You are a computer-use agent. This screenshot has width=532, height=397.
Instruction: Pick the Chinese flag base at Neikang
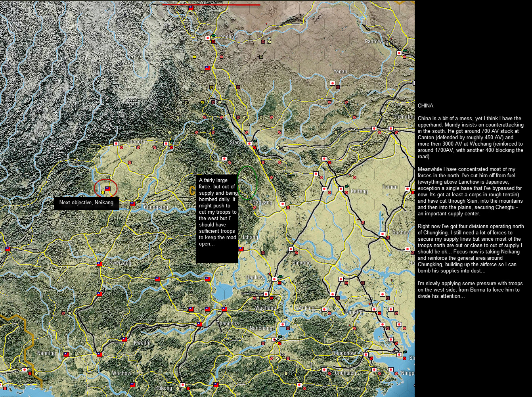tap(108, 189)
